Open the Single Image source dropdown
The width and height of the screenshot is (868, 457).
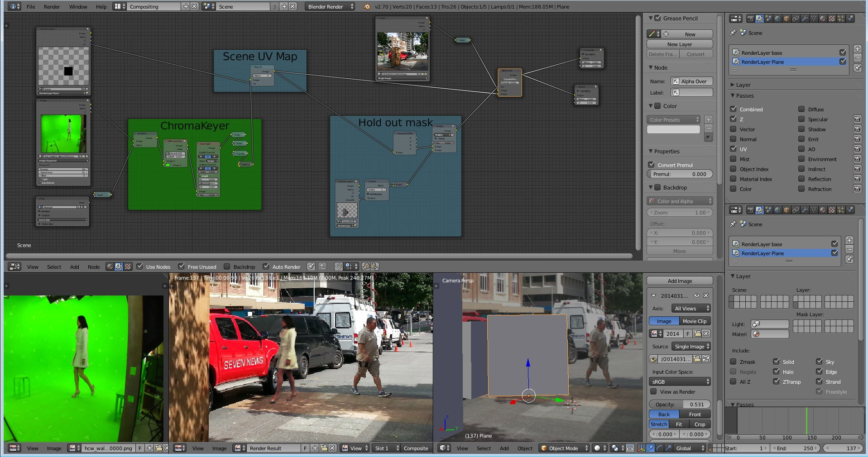click(x=691, y=346)
